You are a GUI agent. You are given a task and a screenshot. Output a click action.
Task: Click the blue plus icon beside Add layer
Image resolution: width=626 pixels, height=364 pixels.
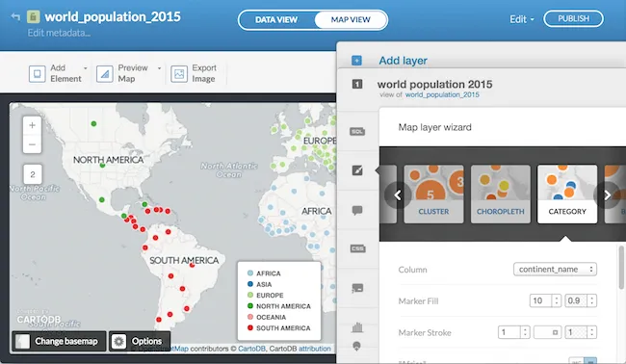(356, 61)
